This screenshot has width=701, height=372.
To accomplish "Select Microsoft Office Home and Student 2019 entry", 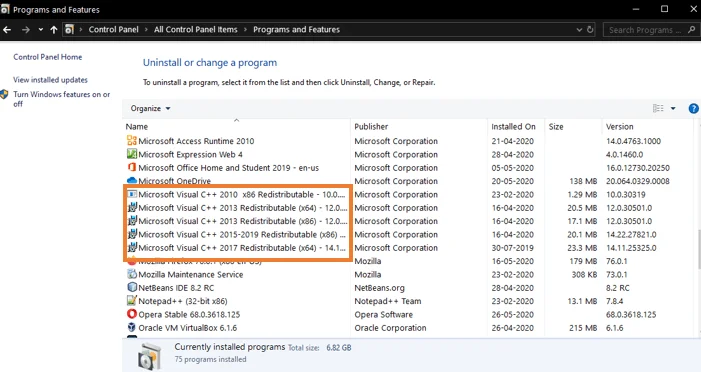I will (228, 168).
